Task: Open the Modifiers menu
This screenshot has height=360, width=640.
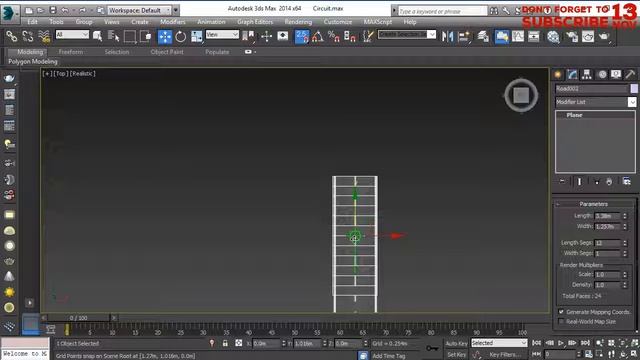Action: point(172,22)
